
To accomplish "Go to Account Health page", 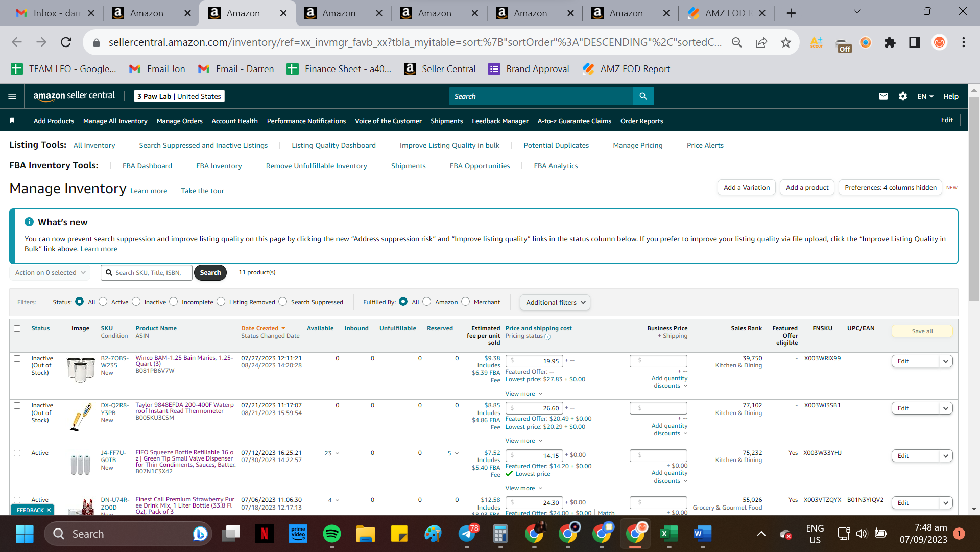I will point(234,121).
